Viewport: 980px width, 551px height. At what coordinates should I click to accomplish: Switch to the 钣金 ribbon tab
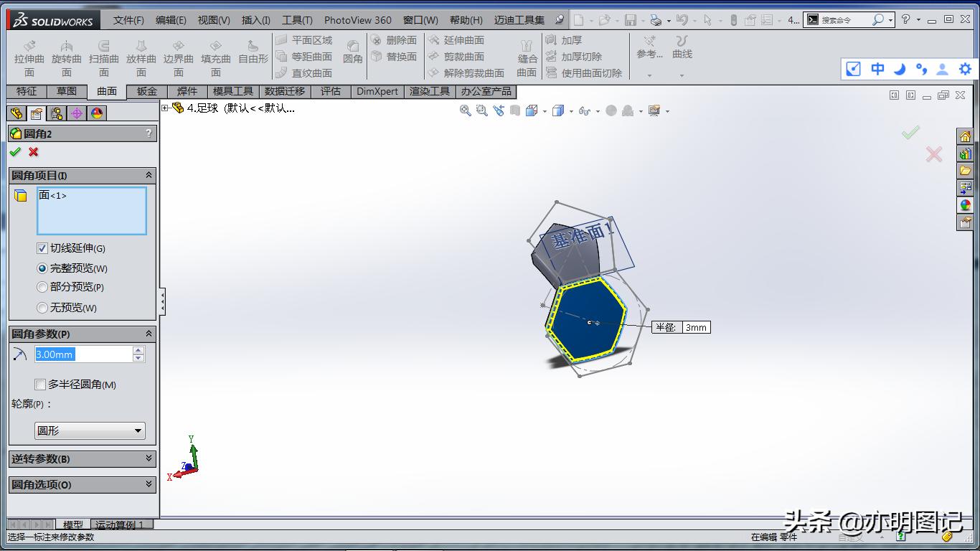[x=146, y=91]
